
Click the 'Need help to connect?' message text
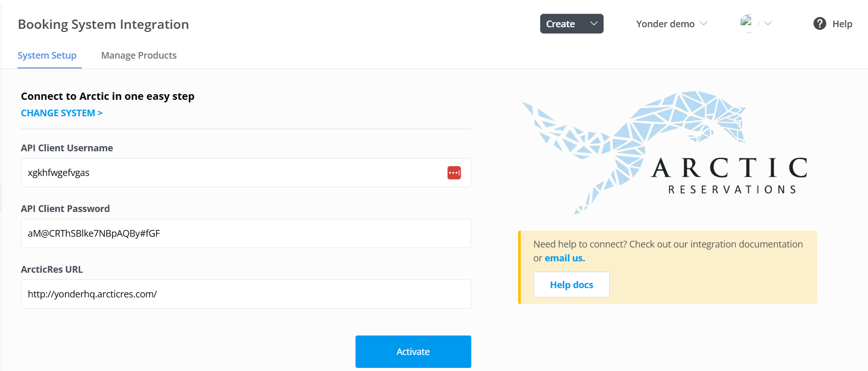coord(668,251)
